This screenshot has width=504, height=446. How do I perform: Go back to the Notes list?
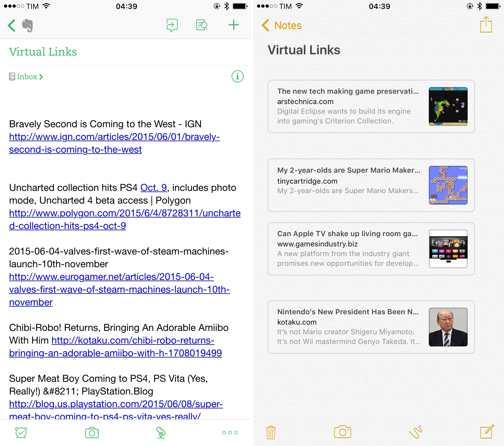[281, 25]
